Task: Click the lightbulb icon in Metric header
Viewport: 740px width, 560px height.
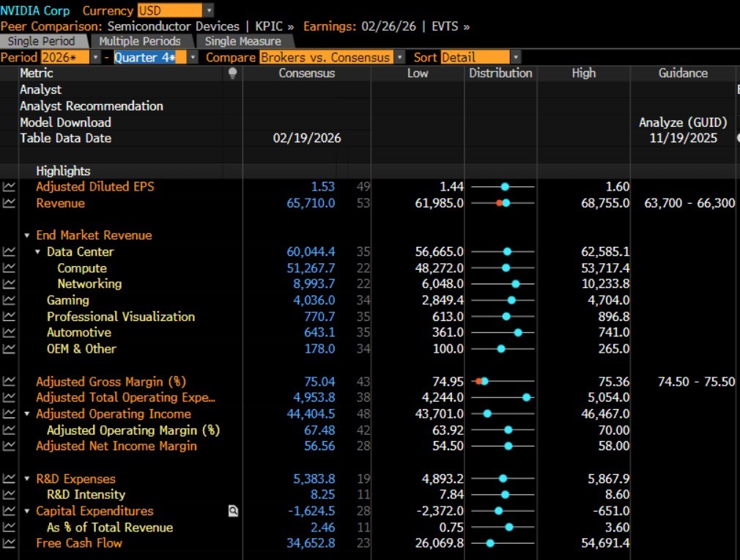Action: click(233, 73)
